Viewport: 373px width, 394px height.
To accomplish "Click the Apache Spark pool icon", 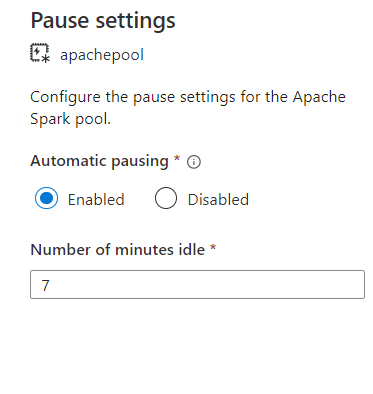I will point(40,53).
